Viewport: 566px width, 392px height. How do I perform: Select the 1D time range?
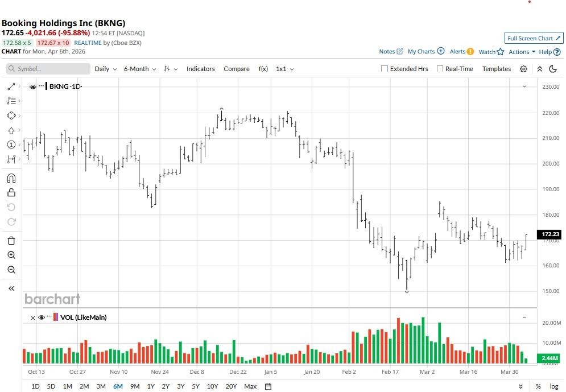pyautogui.click(x=35, y=386)
